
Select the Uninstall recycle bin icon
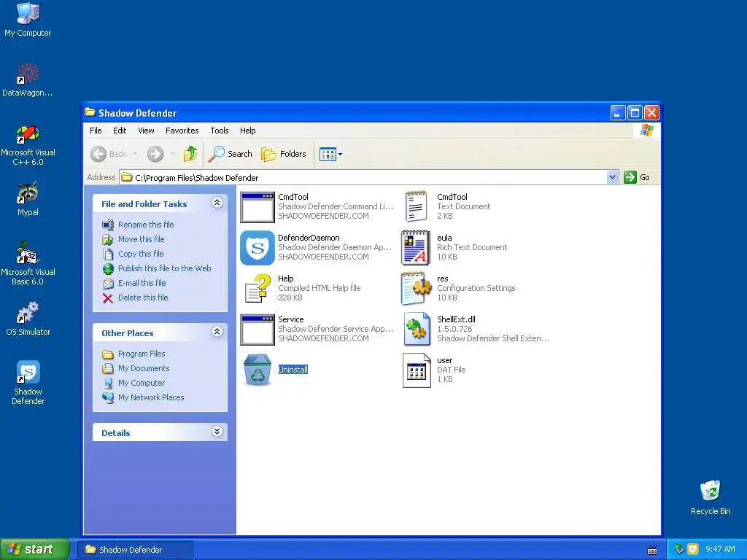pos(258,370)
